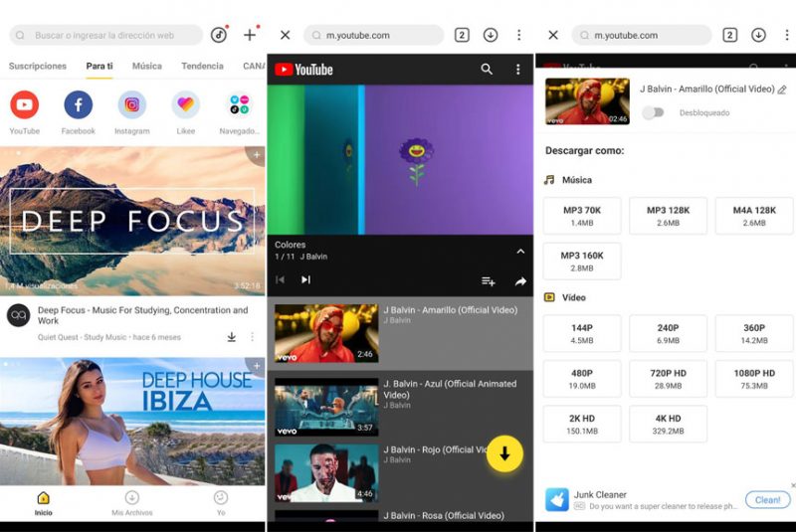Tap the music note icon beside search bar
This screenshot has height=532, width=796.
point(219,35)
